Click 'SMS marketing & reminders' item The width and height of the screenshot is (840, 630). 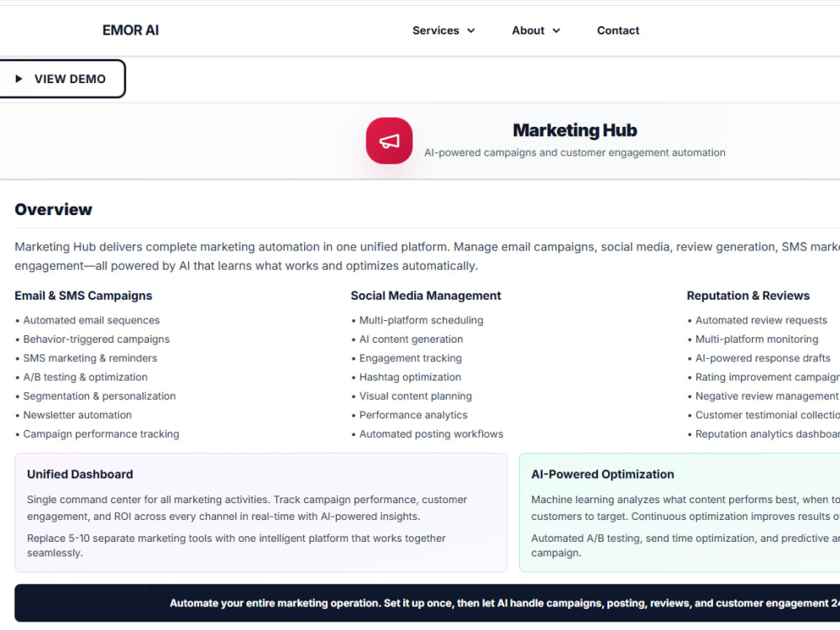tap(90, 359)
